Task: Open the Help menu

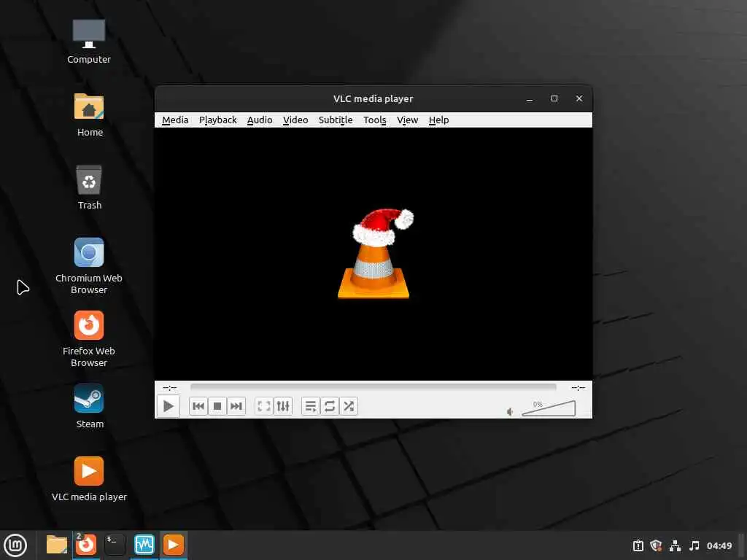Action: [x=438, y=120]
